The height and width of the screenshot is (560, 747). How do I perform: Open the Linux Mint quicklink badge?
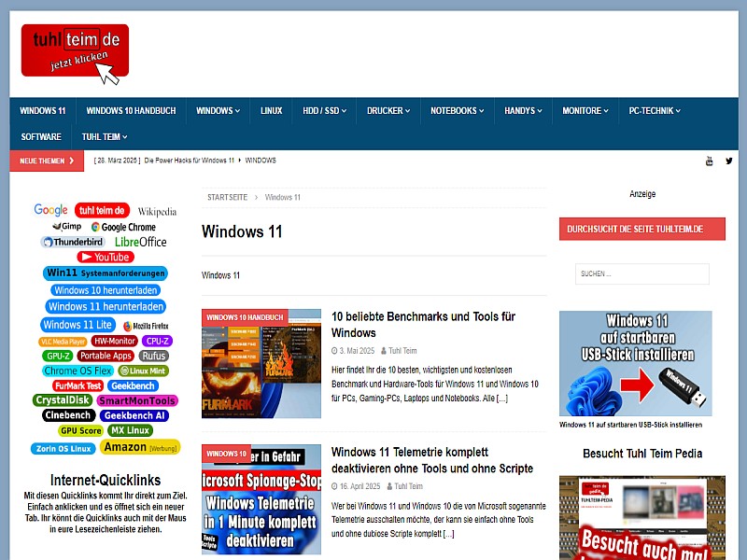144,371
